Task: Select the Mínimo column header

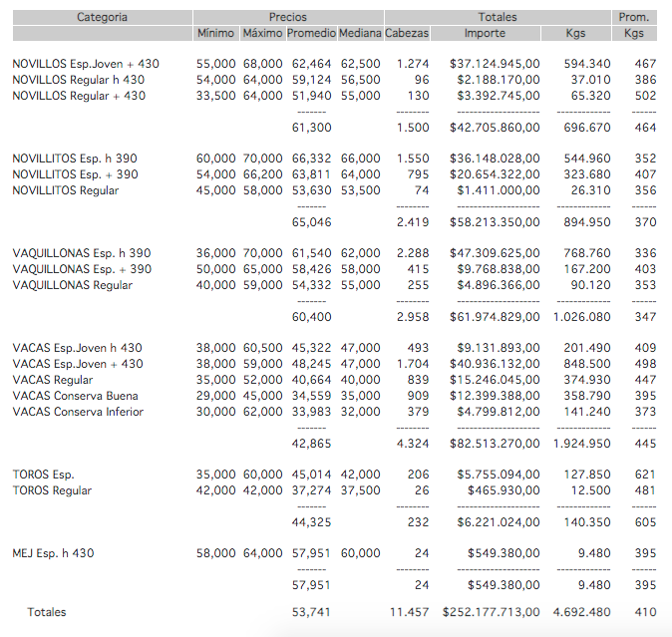Action: click(216, 33)
